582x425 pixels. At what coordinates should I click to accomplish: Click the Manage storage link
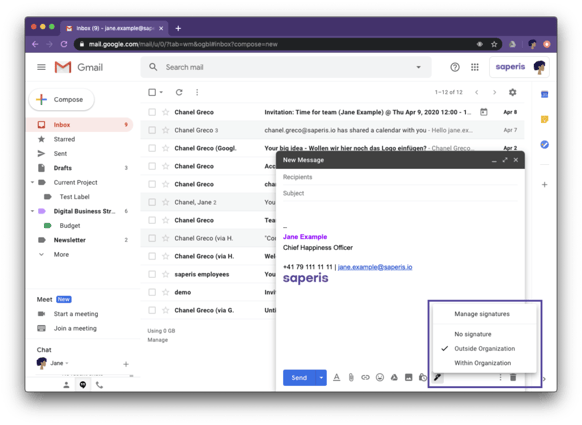click(158, 340)
